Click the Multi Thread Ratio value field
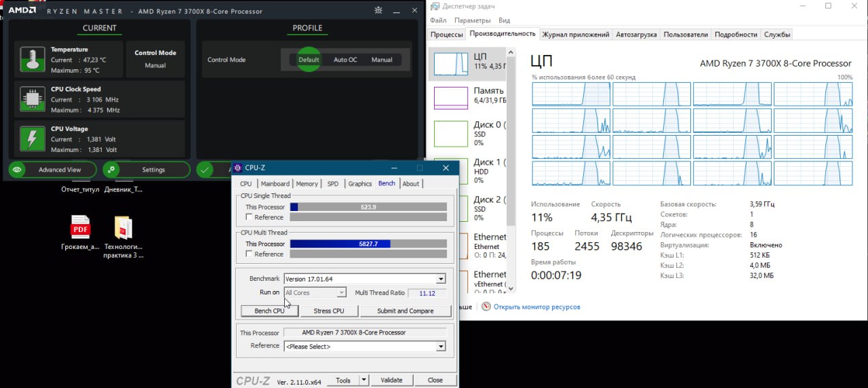Image resolution: width=868 pixels, height=388 pixels. coord(427,293)
